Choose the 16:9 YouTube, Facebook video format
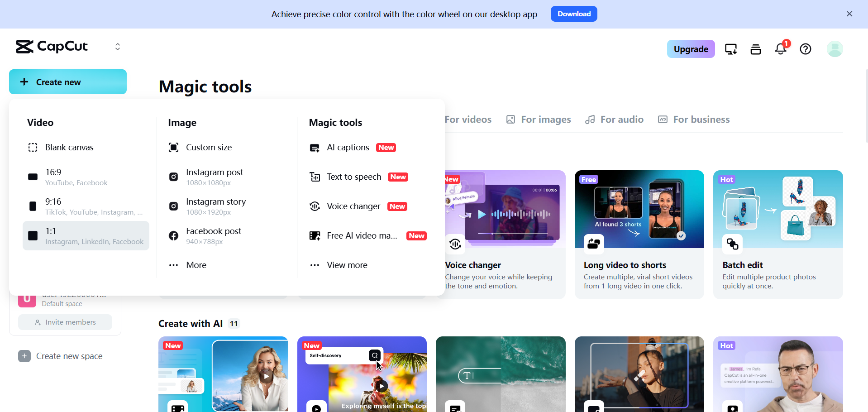868x412 pixels. pos(86,177)
